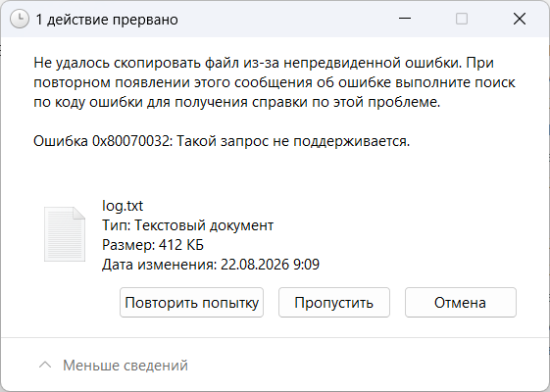
Task: Click the disabled maximize button
Action: point(462,19)
